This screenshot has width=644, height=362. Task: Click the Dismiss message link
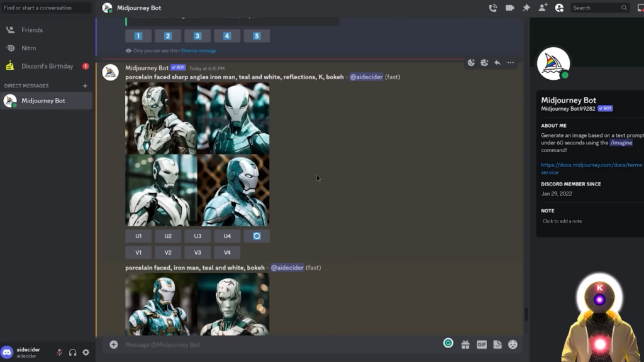199,51
